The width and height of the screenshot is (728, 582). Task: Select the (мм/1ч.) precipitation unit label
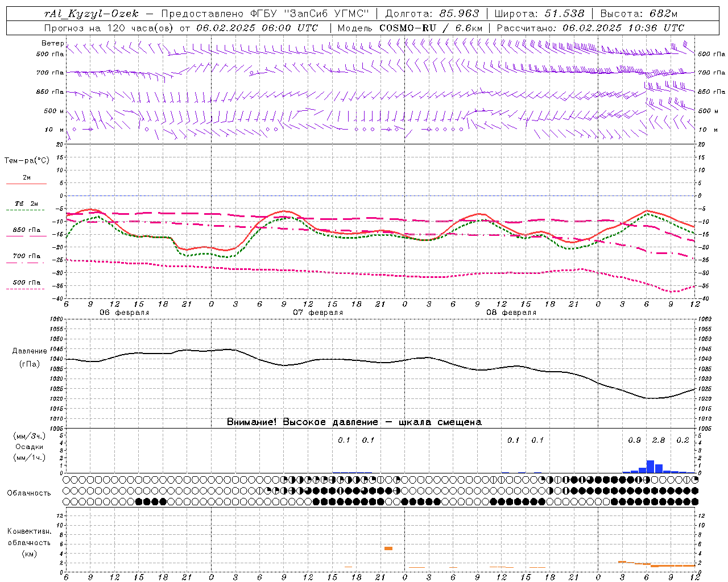click(x=29, y=458)
